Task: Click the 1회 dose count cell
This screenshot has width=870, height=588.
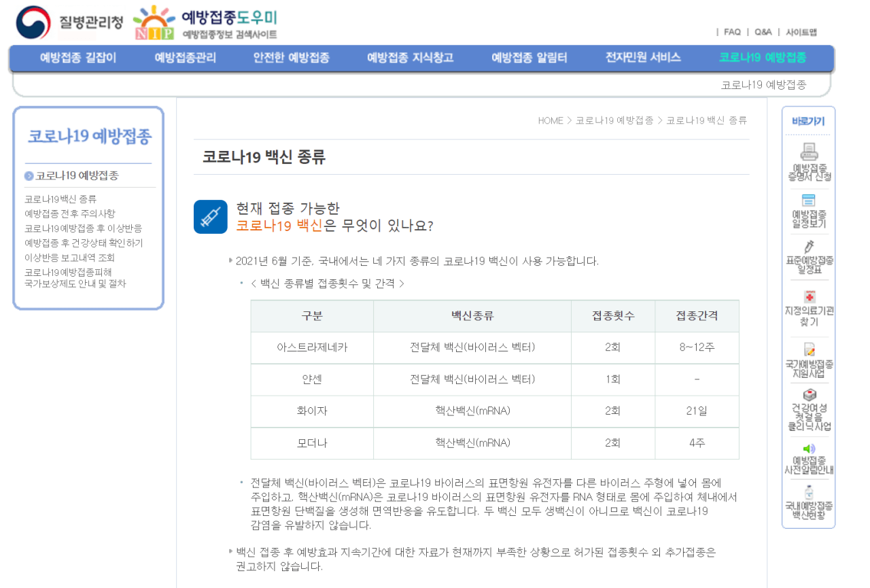Action: (x=613, y=379)
